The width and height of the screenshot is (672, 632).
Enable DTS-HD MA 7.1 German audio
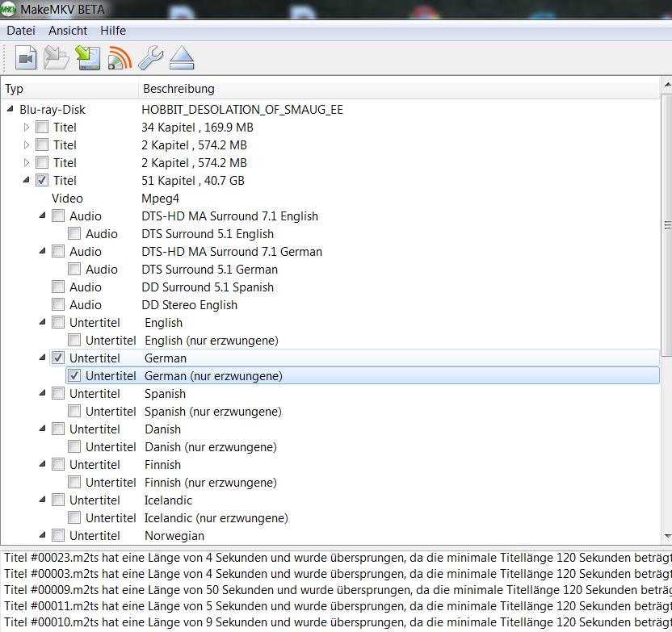[x=58, y=251]
